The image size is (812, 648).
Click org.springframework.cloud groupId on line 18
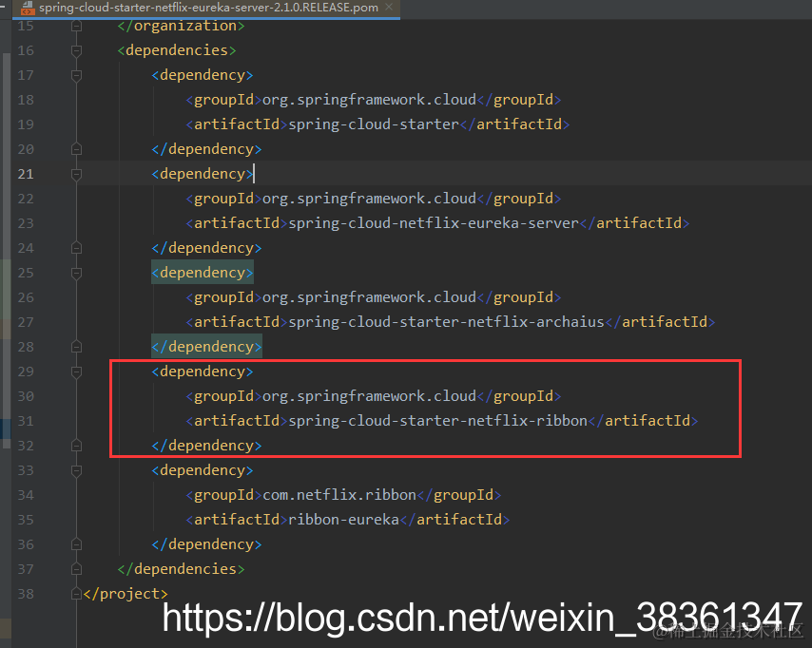coord(369,100)
